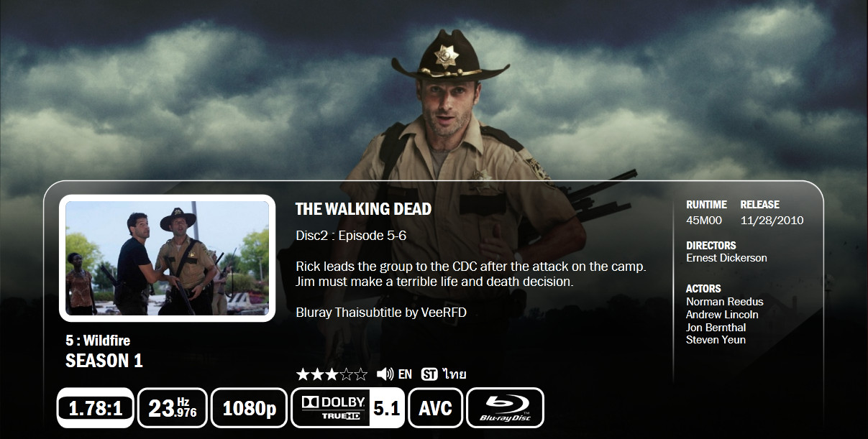The height and width of the screenshot is (439, 868).
Task: Click the three-star rating display
Action: tap(332, 374)
